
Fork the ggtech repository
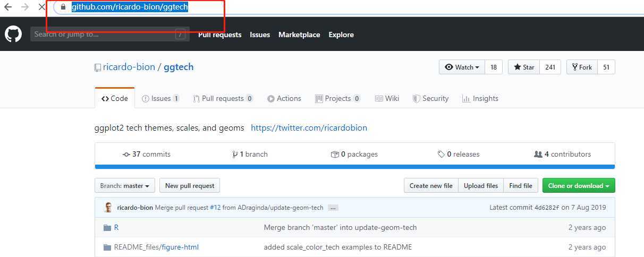582,67
